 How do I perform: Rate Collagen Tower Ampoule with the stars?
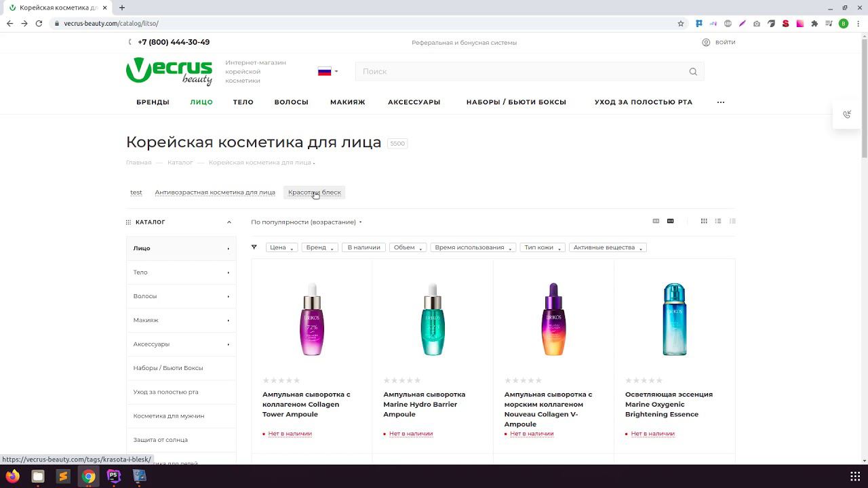[281, 381]
